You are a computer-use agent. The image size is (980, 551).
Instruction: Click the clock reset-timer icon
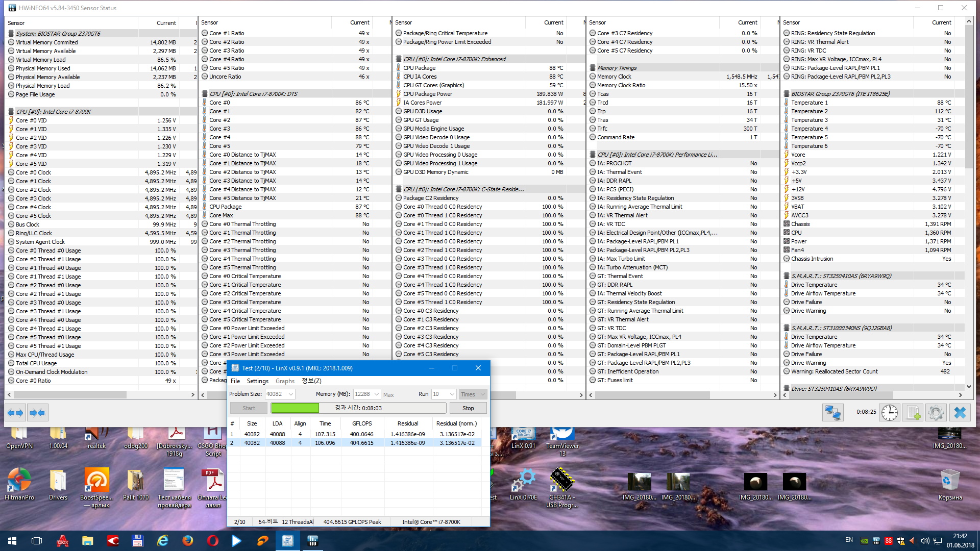889,413
